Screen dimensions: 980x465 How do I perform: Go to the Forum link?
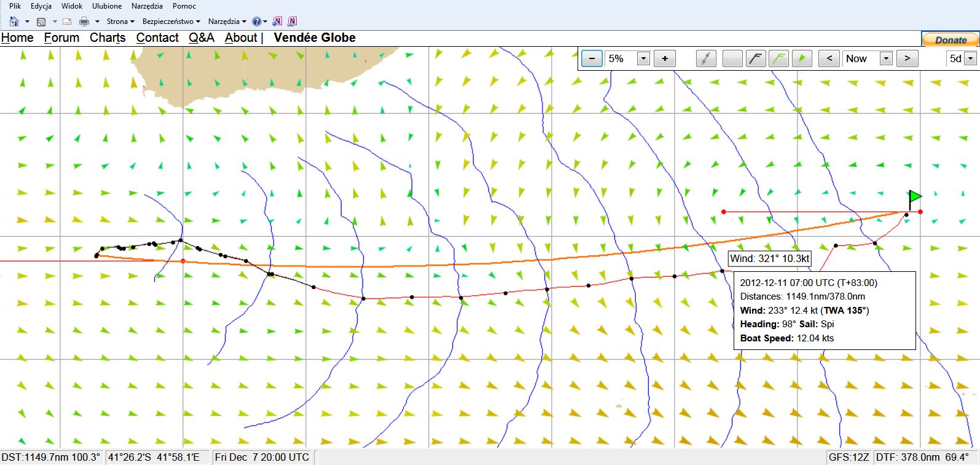(x=61, y=38)
